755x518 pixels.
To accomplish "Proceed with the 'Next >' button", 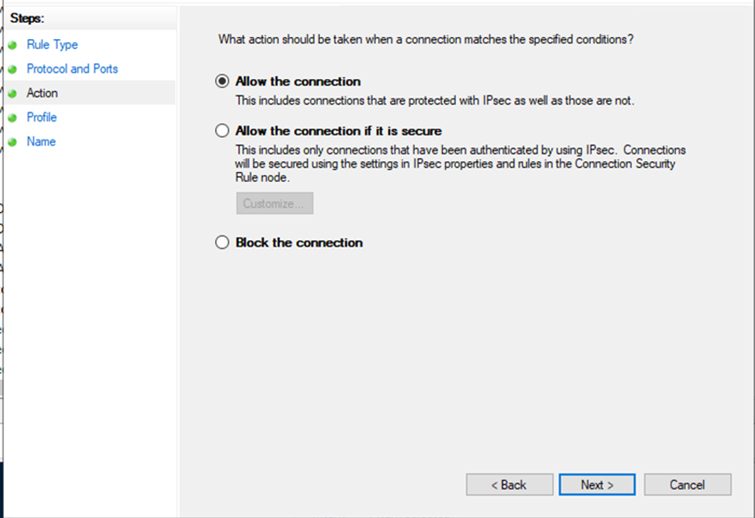I will [x=597, y=484].
